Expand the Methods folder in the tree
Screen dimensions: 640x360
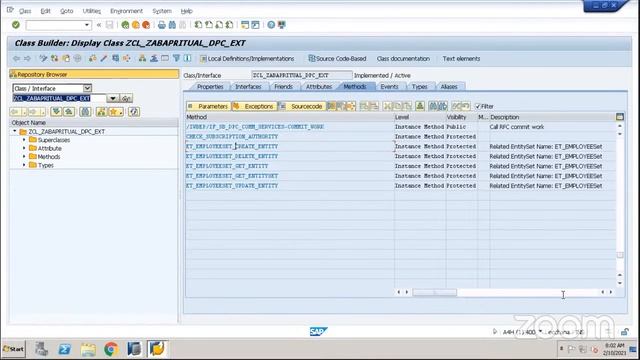24,157
